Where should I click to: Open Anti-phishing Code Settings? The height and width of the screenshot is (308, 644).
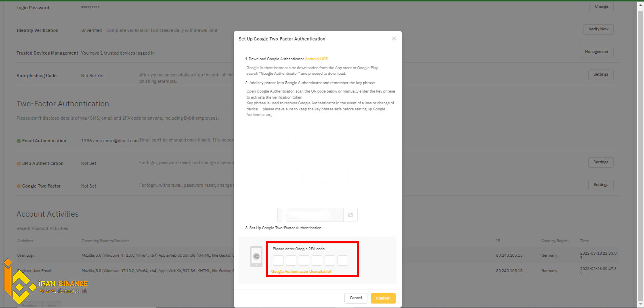(601, 74)
